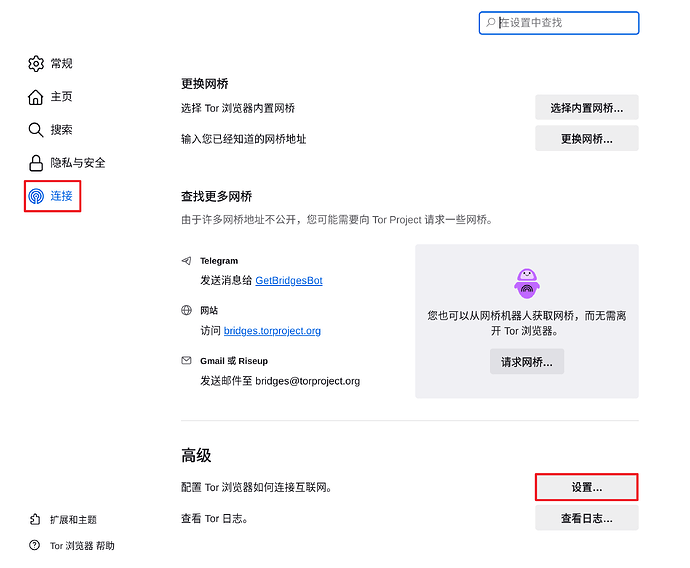Click bridge bot description text
The height and width of the screenshot is (568, 690).
527,323
